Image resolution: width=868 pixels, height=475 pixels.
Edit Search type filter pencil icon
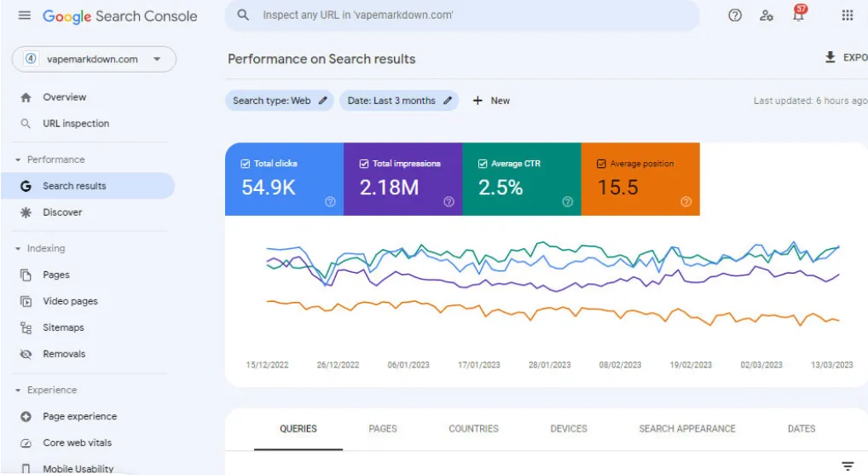[323, 101]
